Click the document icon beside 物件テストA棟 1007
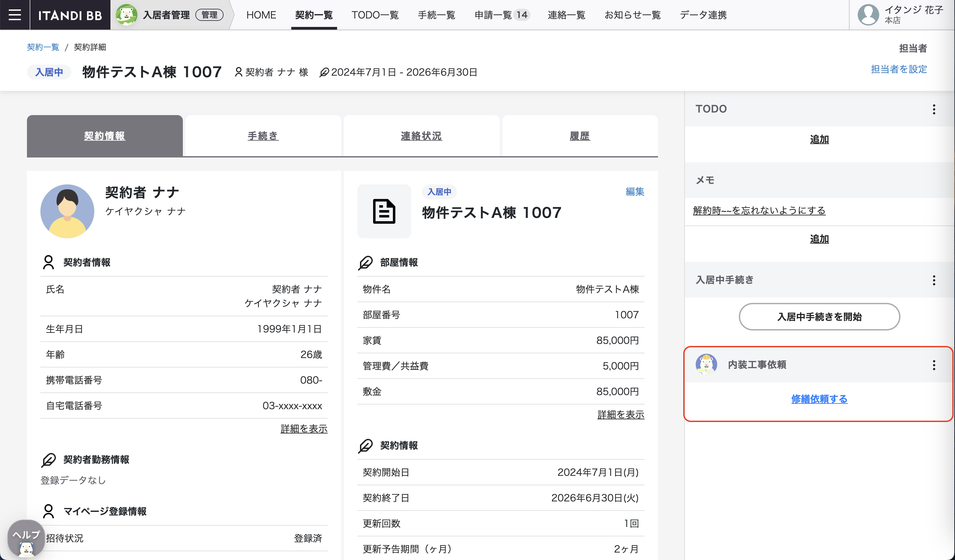This screenshot has width=955, height=560. [x=384, y=211]
